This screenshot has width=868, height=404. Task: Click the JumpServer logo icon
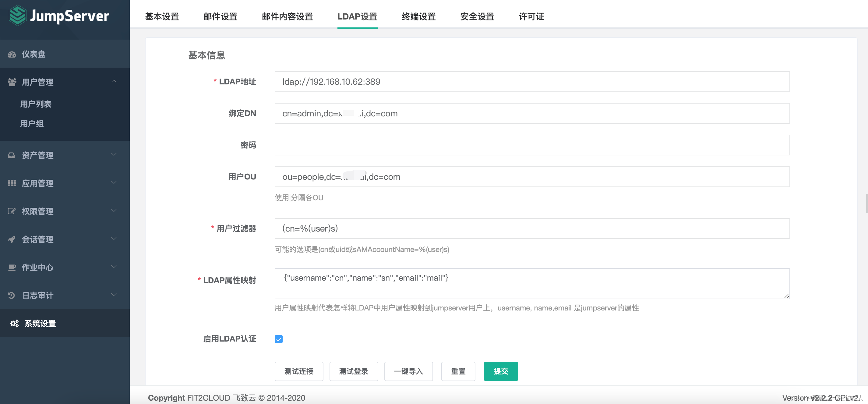[x=18, y=16]
